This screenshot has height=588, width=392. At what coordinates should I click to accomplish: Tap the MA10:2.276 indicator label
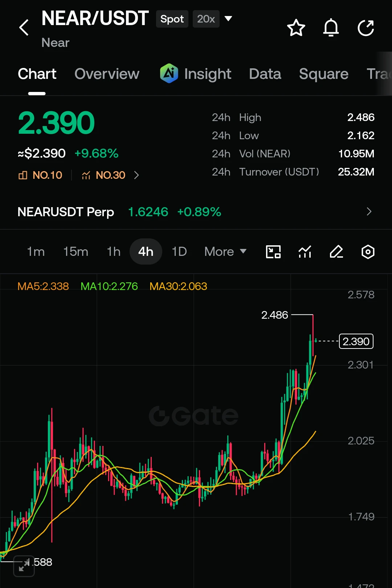(109, 286)
